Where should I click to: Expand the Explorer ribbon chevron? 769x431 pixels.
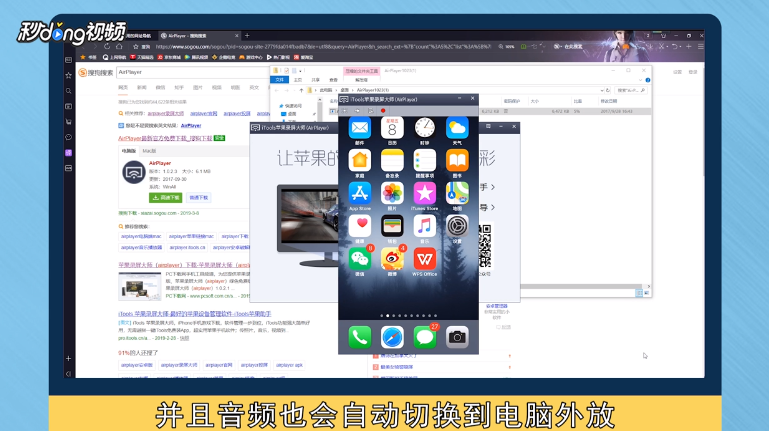[x=641, y=80]
